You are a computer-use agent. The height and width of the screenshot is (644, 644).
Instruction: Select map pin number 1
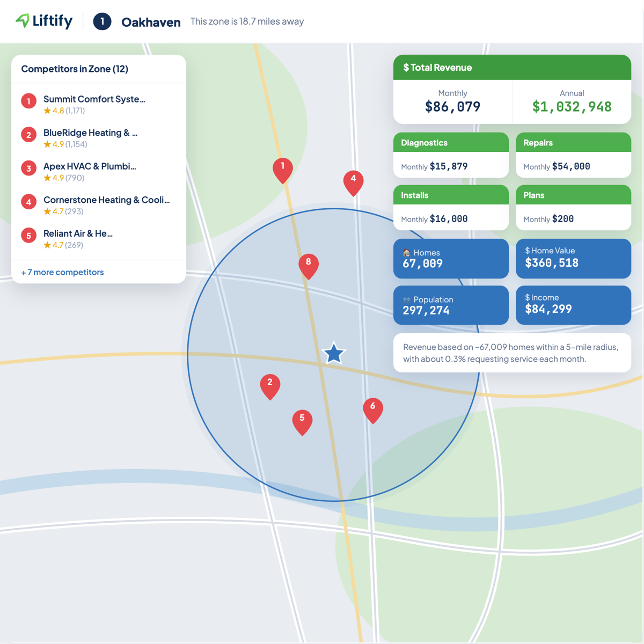pyautogui.click(x=283, y=170)
